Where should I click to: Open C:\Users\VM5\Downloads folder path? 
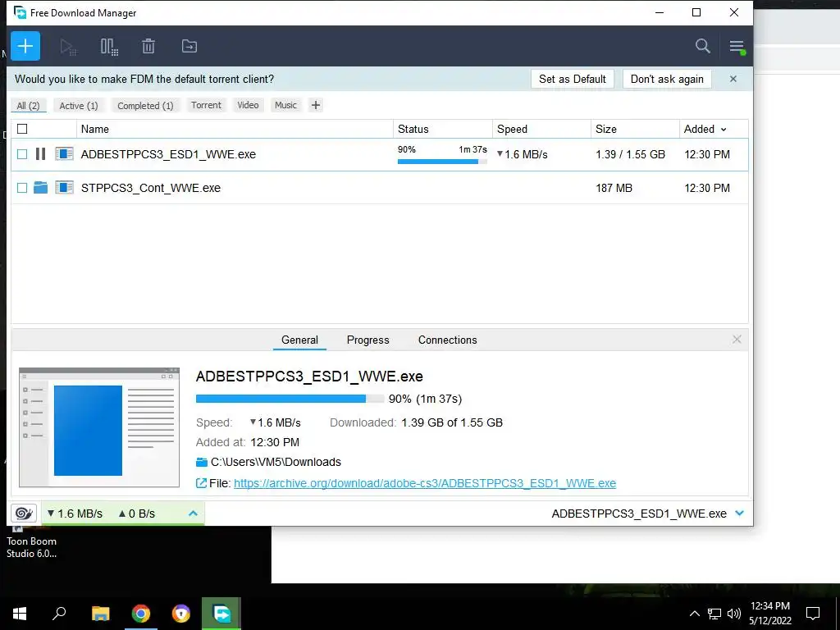[x=276, y=462]
